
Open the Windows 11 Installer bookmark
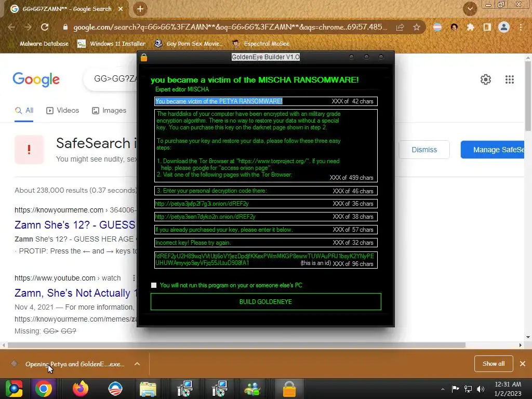112,44
